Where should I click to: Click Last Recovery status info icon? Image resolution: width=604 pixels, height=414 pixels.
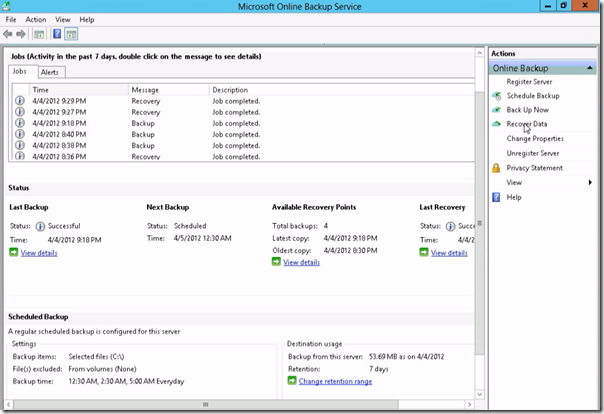[450, 226]
